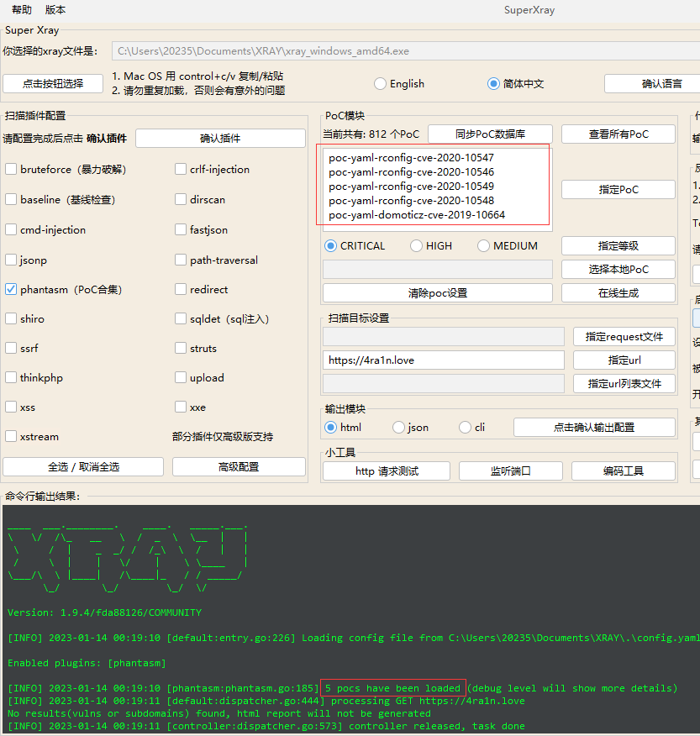Check the thinkphp plugin

(9, 377)
